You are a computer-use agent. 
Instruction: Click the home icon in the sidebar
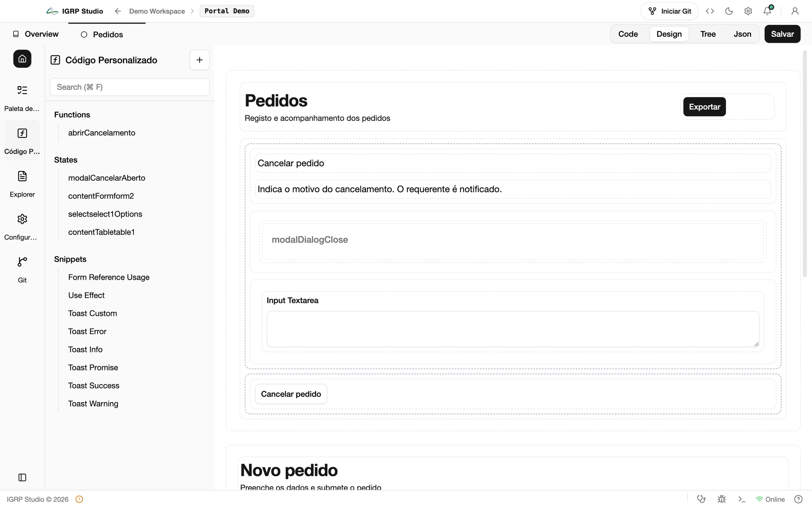[22, 59]
